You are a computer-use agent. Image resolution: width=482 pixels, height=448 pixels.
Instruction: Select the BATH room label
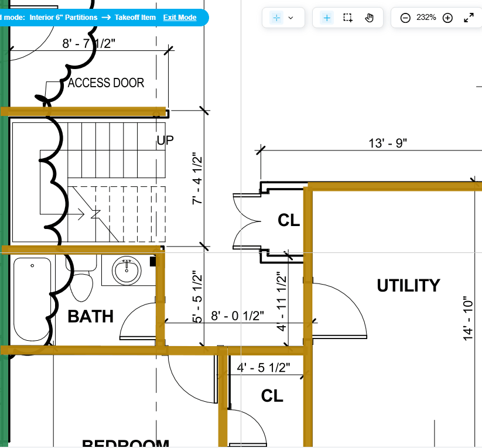click(x=90, y=317)
